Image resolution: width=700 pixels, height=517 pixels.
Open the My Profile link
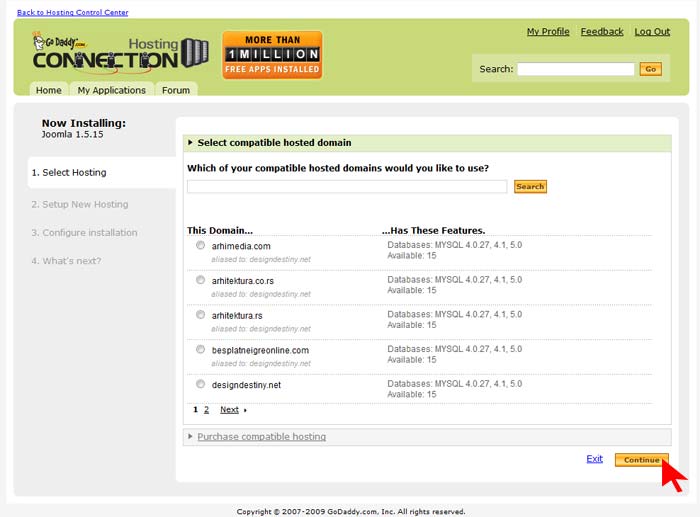pos(548,32)
